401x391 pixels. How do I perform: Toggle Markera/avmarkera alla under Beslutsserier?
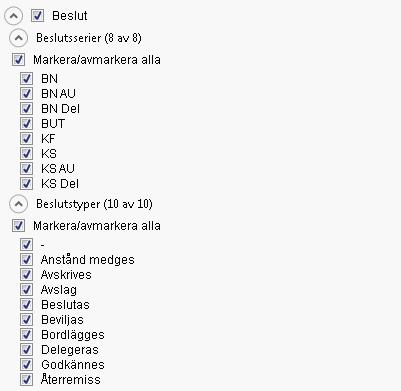pyautogui.click(x=18, y=60)
